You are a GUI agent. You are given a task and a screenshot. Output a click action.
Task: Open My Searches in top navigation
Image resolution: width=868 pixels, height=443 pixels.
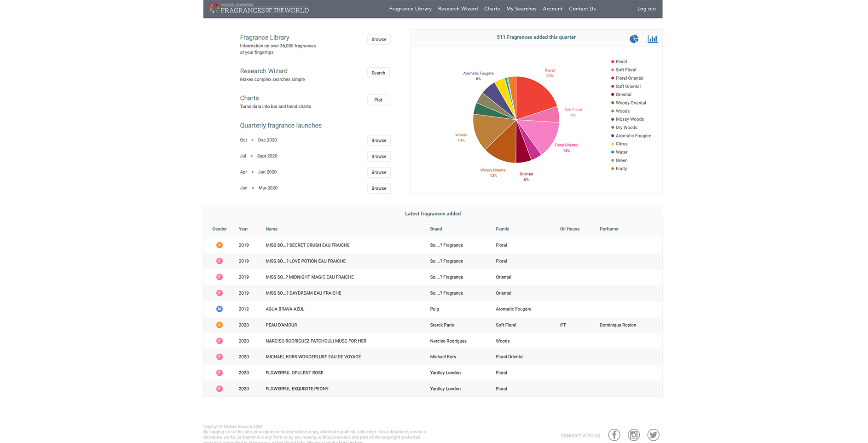(521, 9)
